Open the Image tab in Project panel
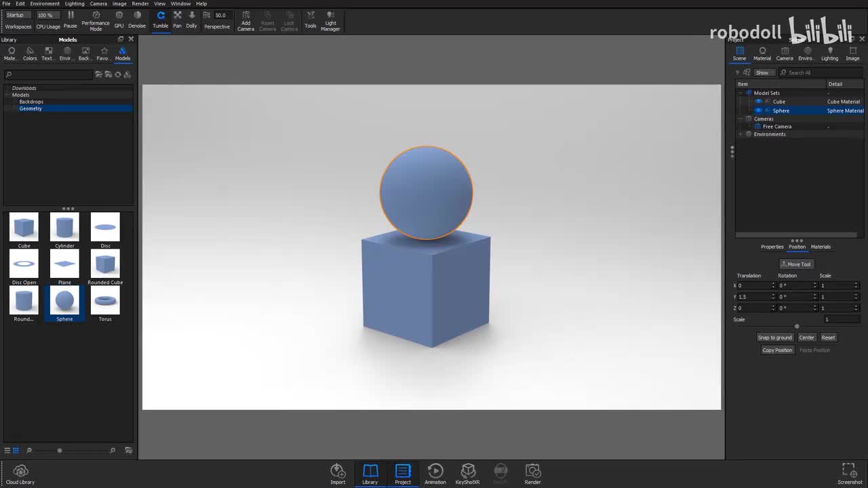The image size is (868, 488). click(x=852, y=54)
